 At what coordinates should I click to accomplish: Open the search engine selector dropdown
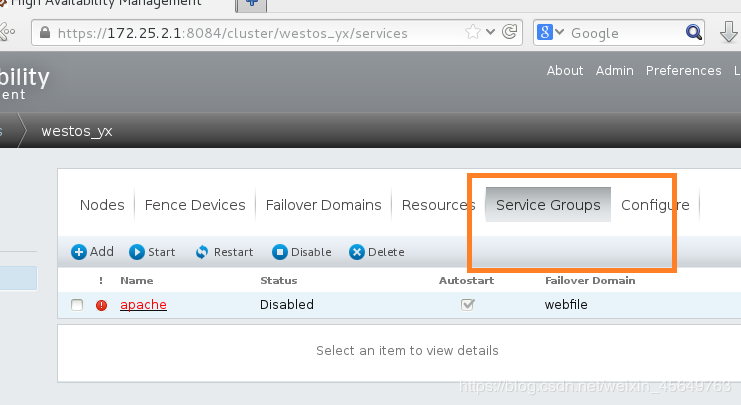coord(560,32)
